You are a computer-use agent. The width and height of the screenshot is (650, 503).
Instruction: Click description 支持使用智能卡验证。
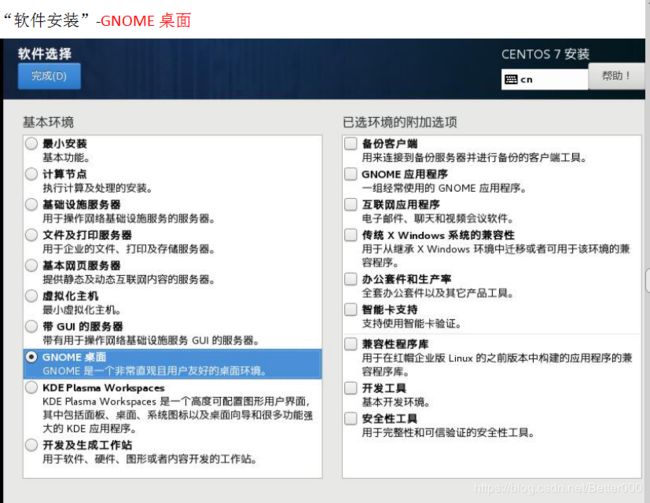pos(412,323)
